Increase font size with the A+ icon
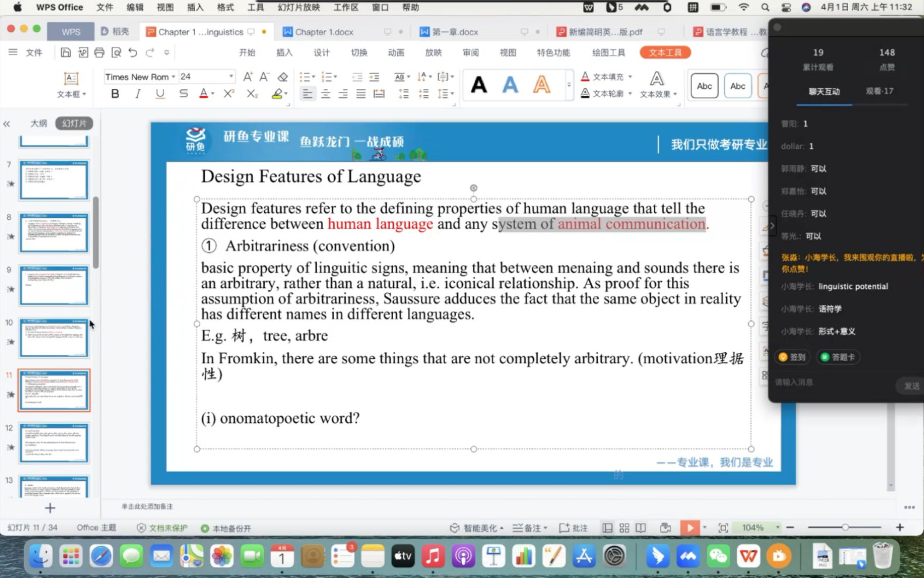 point(248,77)
